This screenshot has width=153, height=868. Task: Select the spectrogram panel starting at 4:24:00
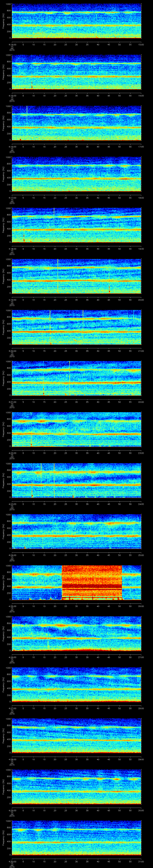pos(76,531)
